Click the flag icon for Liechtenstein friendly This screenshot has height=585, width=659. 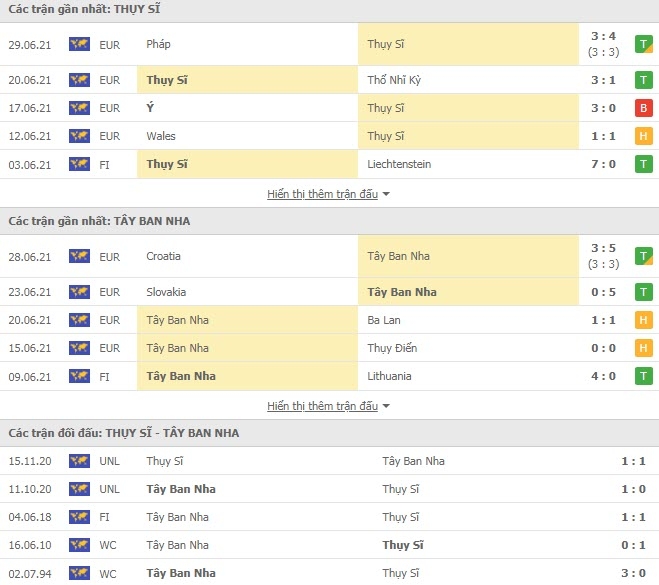tap(79, 164)
